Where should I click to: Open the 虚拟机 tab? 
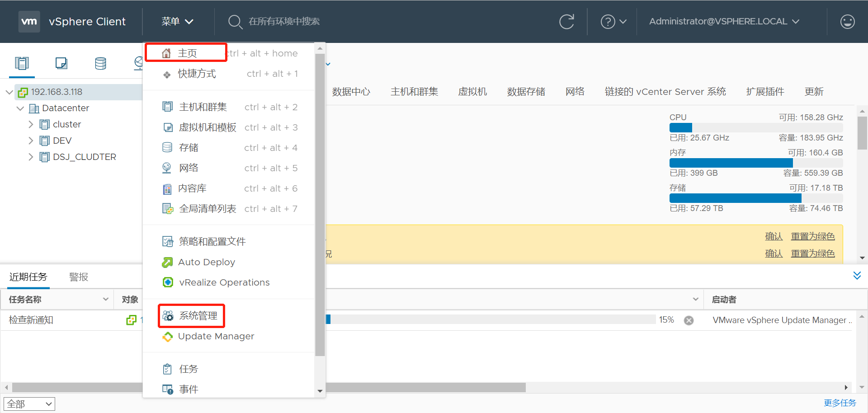[x=472, y=92]
